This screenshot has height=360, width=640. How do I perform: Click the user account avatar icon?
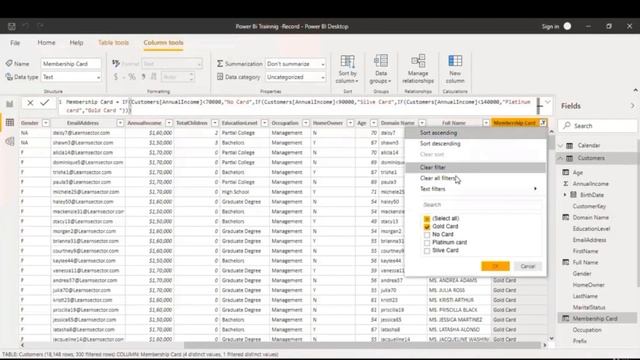point(567,27)
